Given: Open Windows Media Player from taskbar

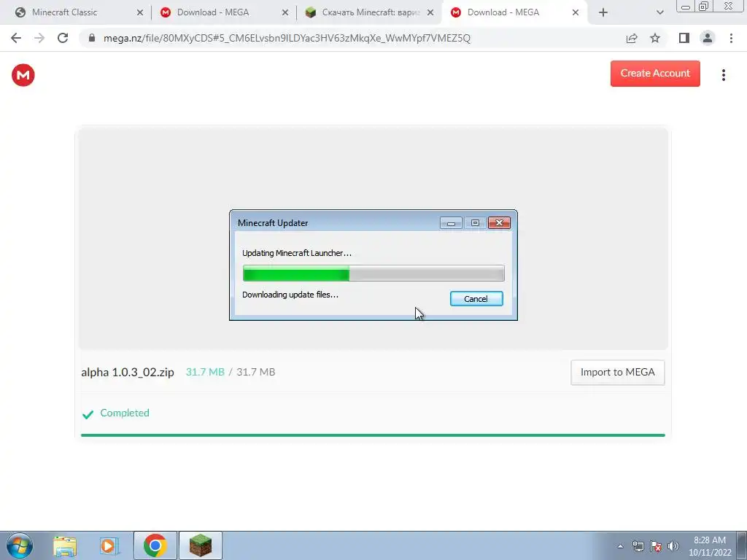Looking at the screenshot, I should pyautogui.click(x=109, y=546).
